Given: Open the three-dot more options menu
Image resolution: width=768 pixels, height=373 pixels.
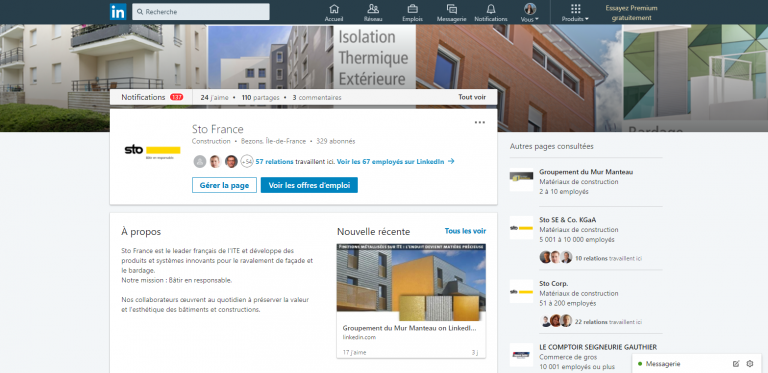Looking at the screenshot, I should [480, 122].
